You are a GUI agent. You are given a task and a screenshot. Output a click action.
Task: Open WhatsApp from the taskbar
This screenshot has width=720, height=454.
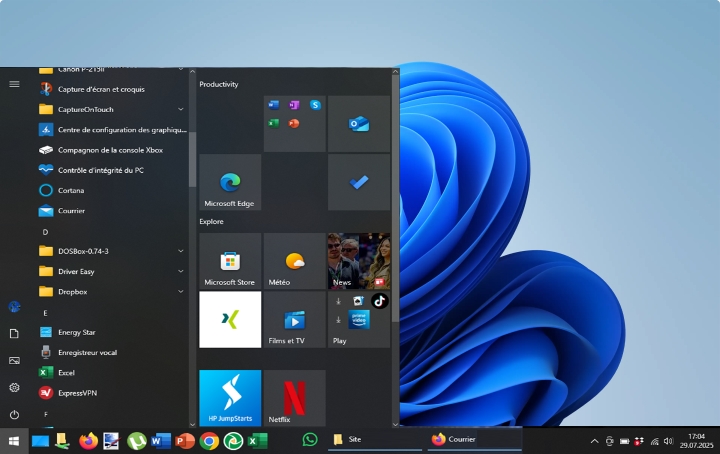pyautogui.click(x=310, y=440)
